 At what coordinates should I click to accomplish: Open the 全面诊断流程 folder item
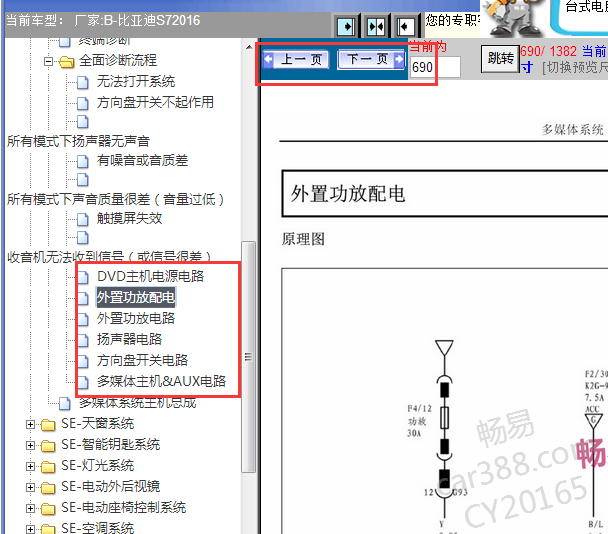coord(117,60)
